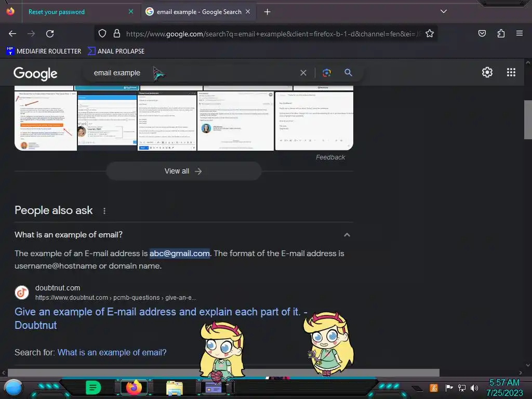Viewport: 532px width, 399px height.
Task: Open the fourth email thumbnail with portrait
Action: (235, 121)
